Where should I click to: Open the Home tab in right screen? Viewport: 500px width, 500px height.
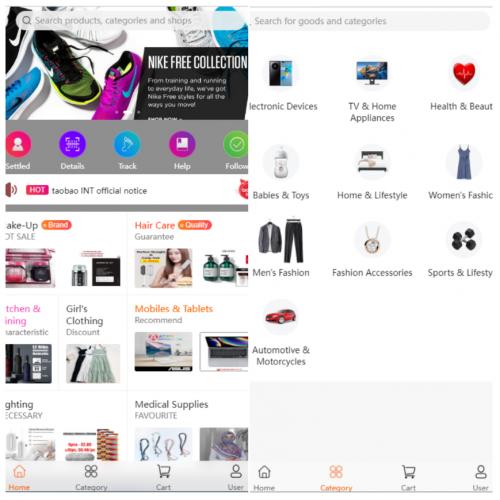(264, 478)
